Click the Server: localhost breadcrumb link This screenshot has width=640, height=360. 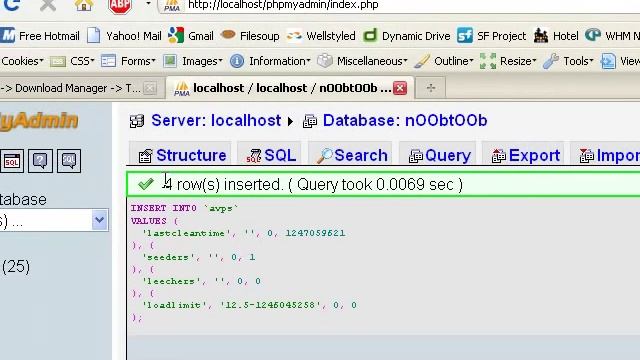(x=216, y=121)
